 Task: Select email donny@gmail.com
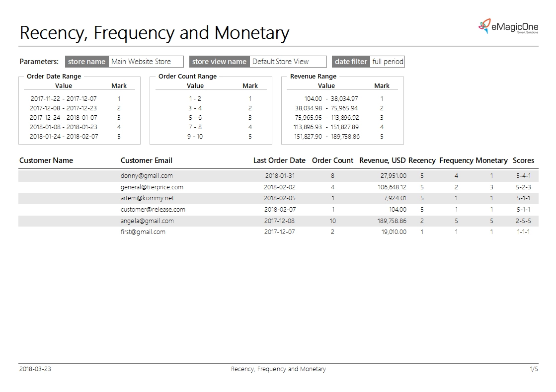click(147, 176)
